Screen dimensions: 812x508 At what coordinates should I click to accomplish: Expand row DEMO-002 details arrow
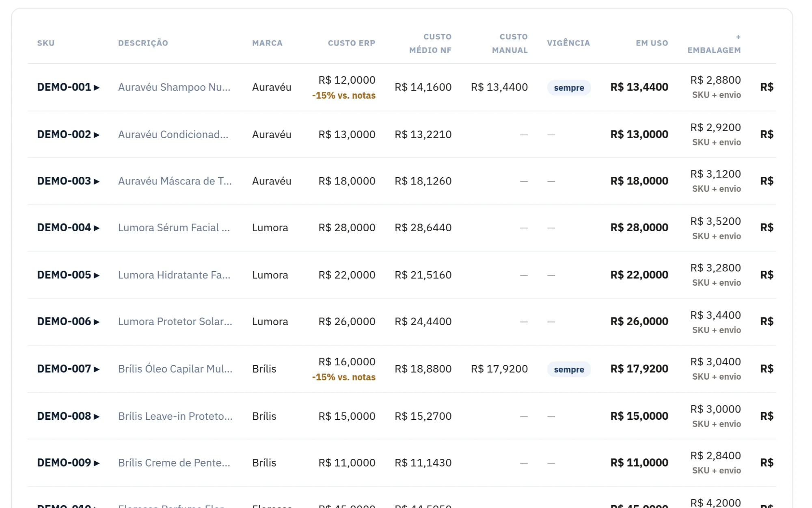pyautogui.click(x=97, y=135)
